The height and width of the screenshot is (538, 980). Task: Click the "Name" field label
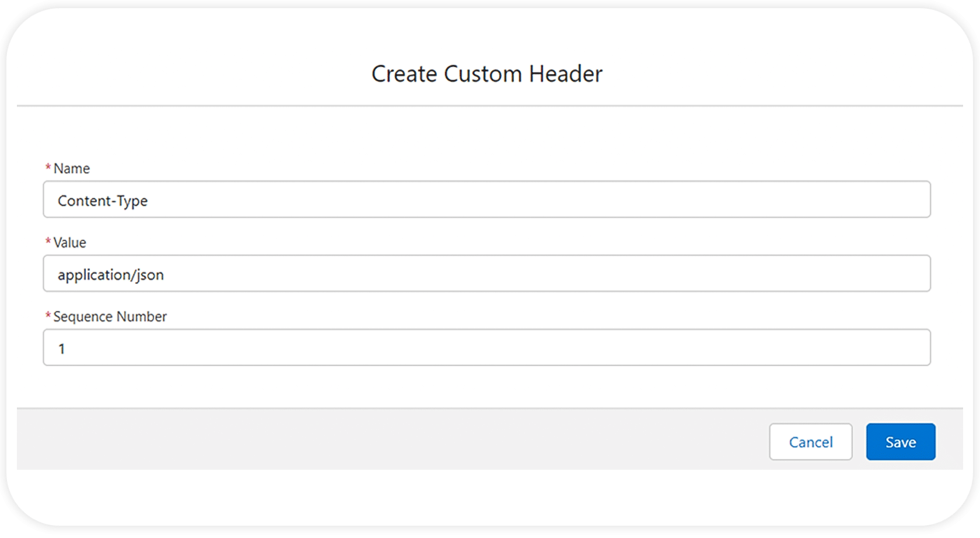(x=72, y=169)
